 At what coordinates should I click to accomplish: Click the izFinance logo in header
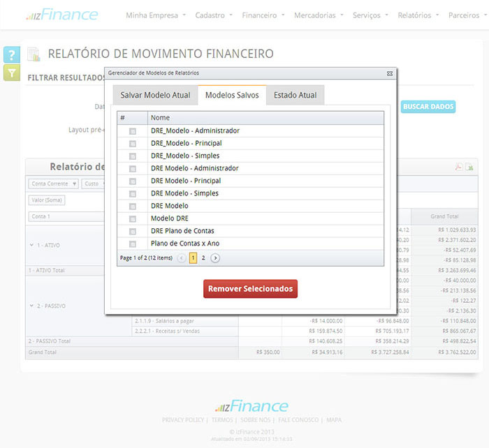61,15
